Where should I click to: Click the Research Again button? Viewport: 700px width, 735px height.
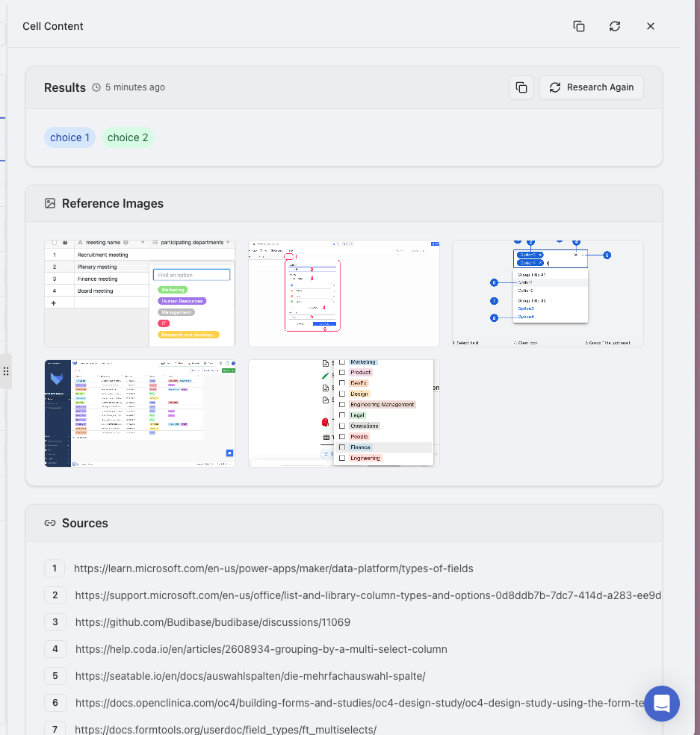tap(591, 87)
